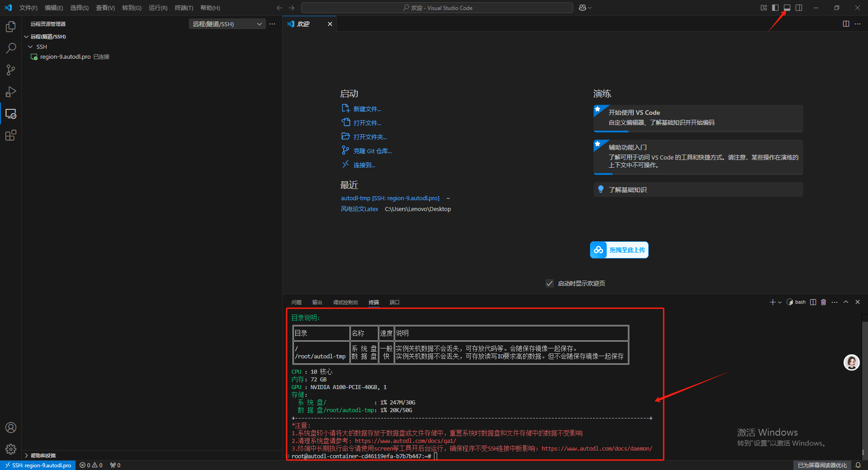Switch to the 端口 panel tab
This screenshot has width=868, height=470.
[x=395, y=302]
